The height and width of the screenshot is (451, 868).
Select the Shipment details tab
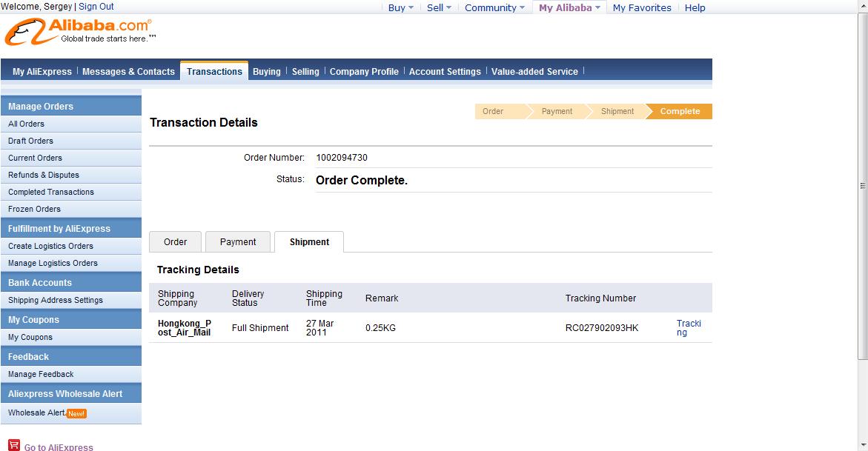pos(309,242)
